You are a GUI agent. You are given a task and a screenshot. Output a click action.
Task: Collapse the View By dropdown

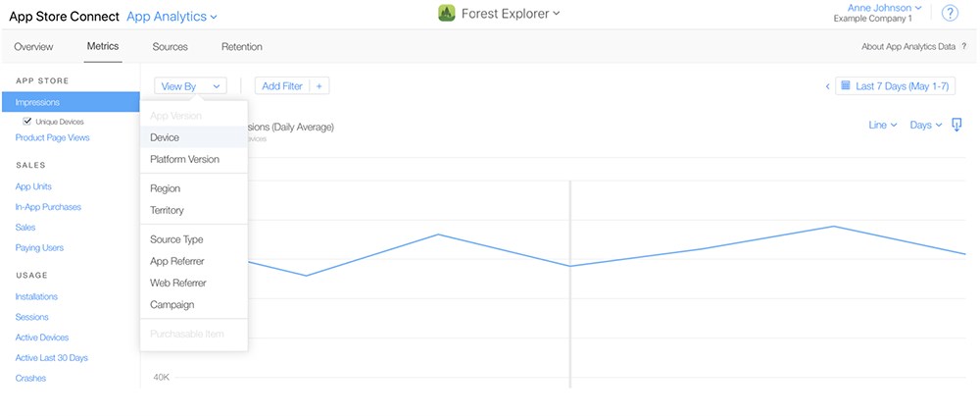click(x=191, y=86)
